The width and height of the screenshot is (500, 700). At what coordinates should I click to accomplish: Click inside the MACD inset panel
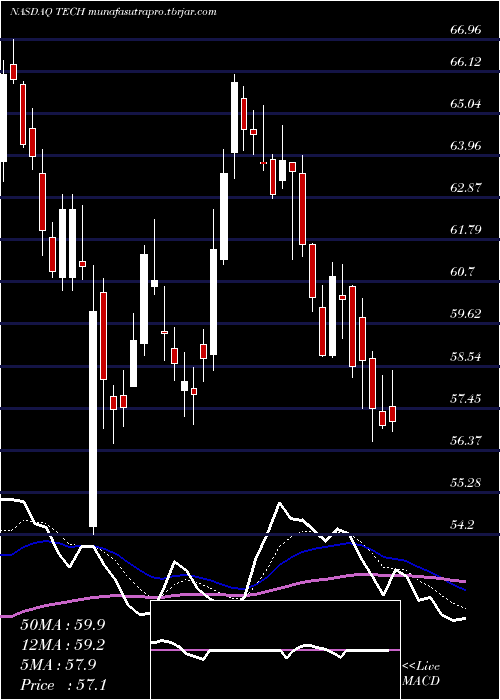pyautogui.click(x=275, y=650)
